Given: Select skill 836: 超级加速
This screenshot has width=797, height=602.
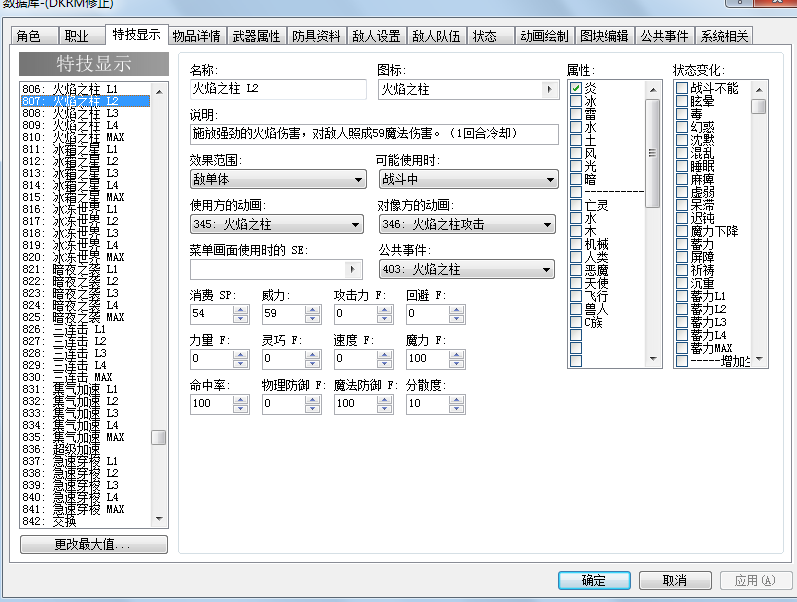Looking at the screenshot, I should click(85, 449).
